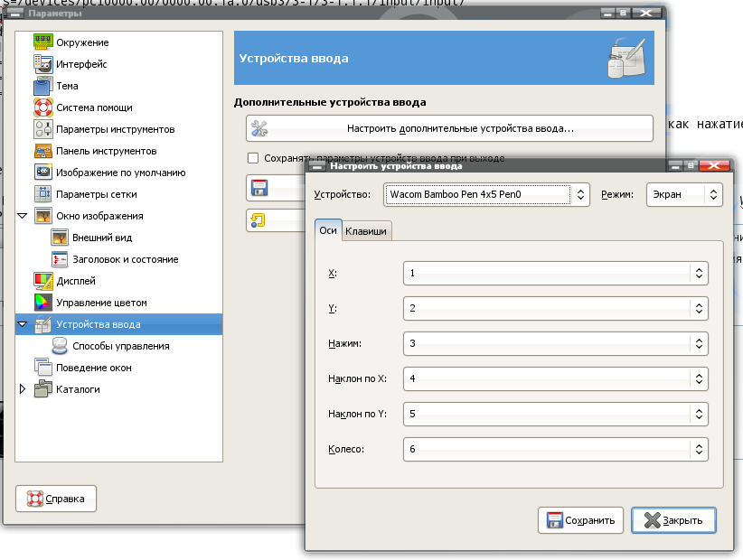
Task: Select Параметры сетки grid settings
Action: pos(96,194)
